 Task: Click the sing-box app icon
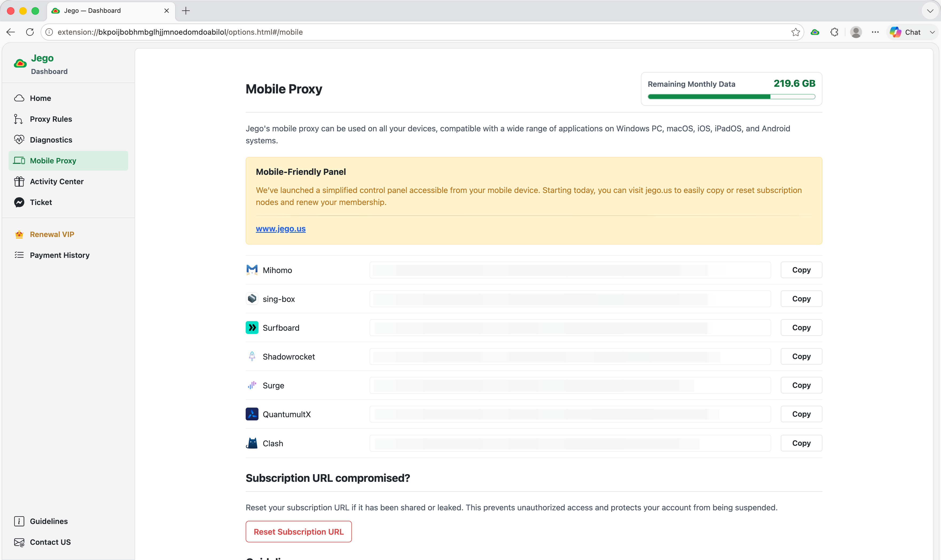pos(252,299)
